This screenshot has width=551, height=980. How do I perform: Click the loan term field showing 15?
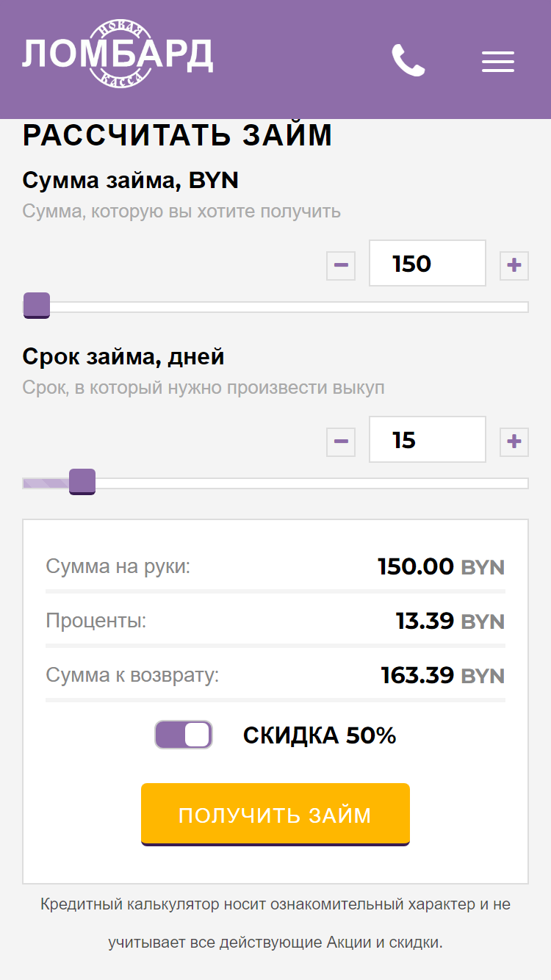point(428,439)
